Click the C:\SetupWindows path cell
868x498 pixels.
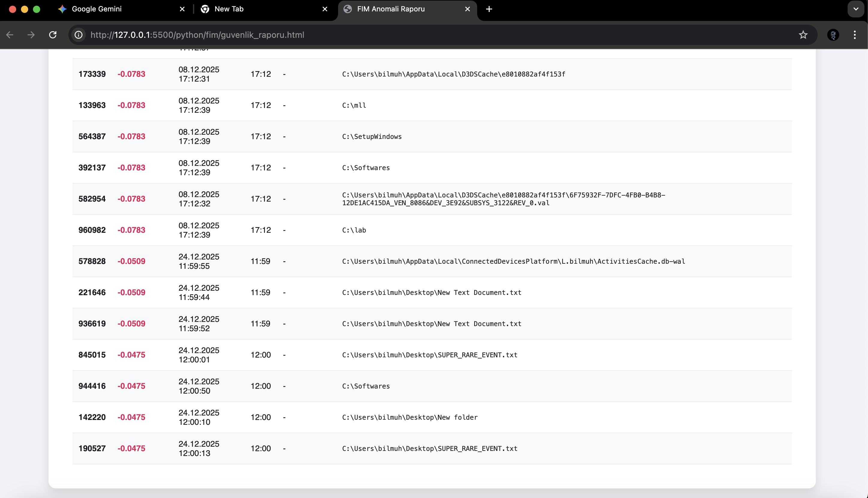click(x=372, y=136)
